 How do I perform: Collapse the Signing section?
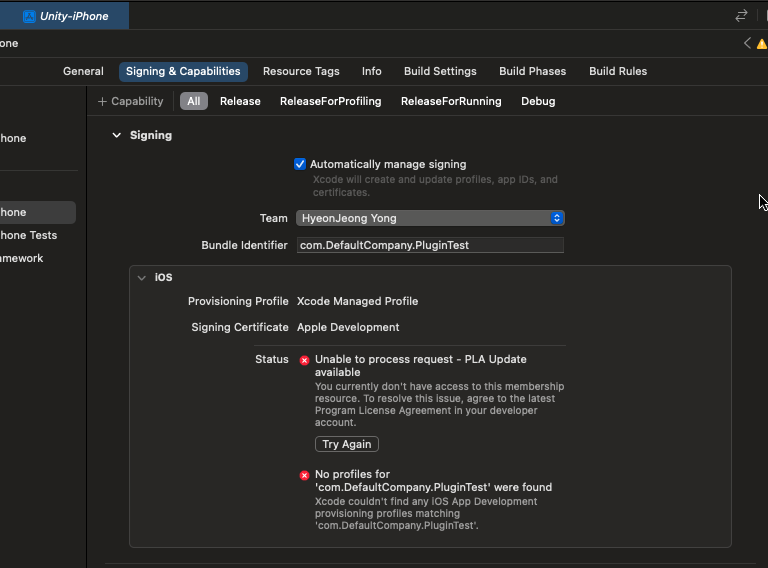click(x=117, y=135)
